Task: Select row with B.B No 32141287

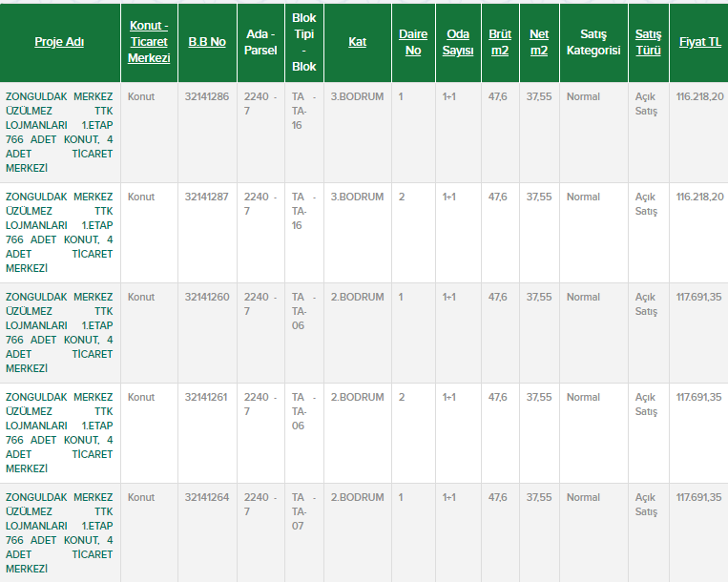Action: click(x=207, y=197)
